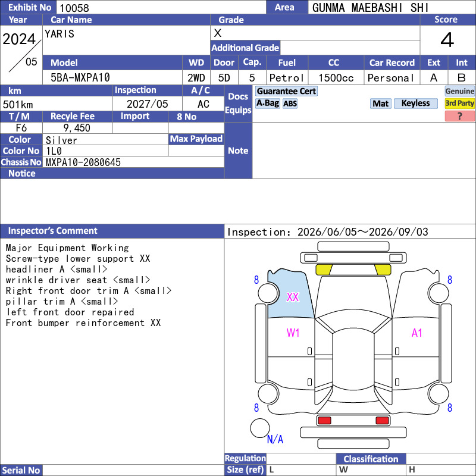Click the transmission value F6
476x476 pixels.
(21, 128)
